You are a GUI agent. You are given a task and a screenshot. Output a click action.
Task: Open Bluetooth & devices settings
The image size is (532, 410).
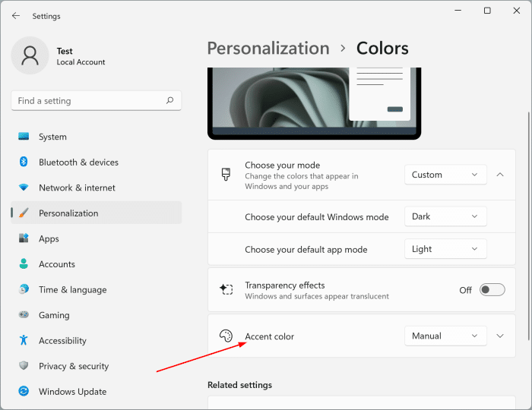pos(97,162)
